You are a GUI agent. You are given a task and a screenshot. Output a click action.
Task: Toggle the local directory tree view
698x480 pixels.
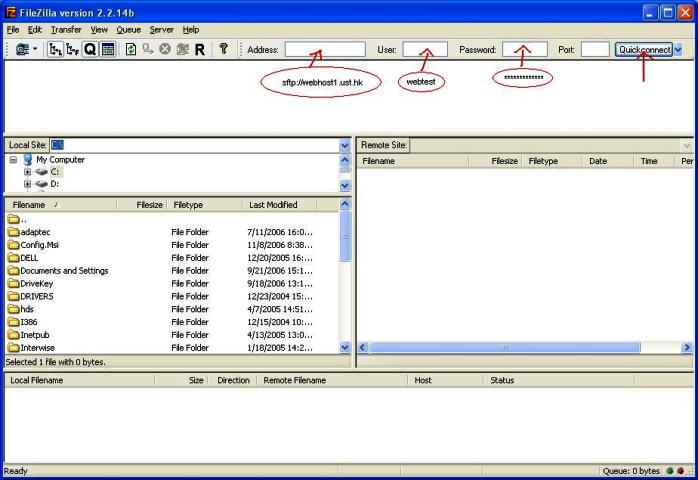coord(55,49)
